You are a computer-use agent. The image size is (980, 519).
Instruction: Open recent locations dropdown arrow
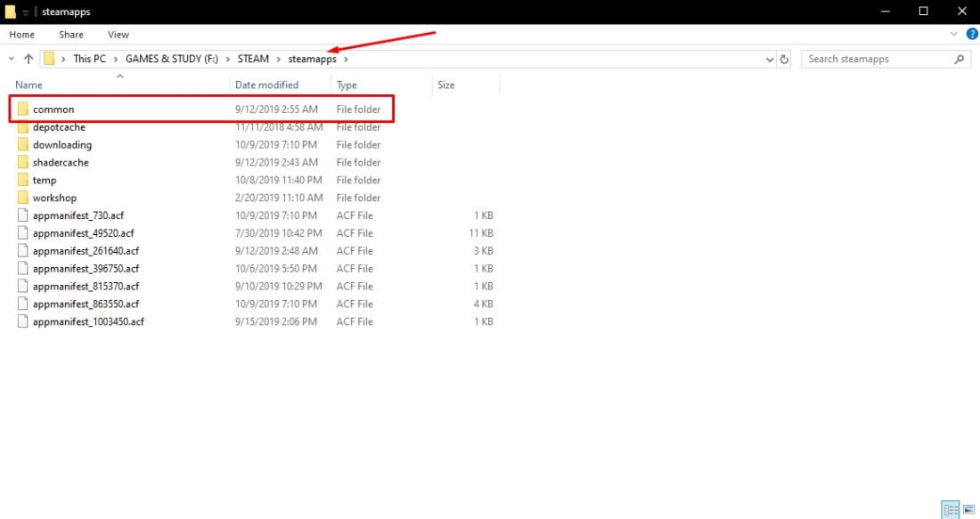coord(11,60)
